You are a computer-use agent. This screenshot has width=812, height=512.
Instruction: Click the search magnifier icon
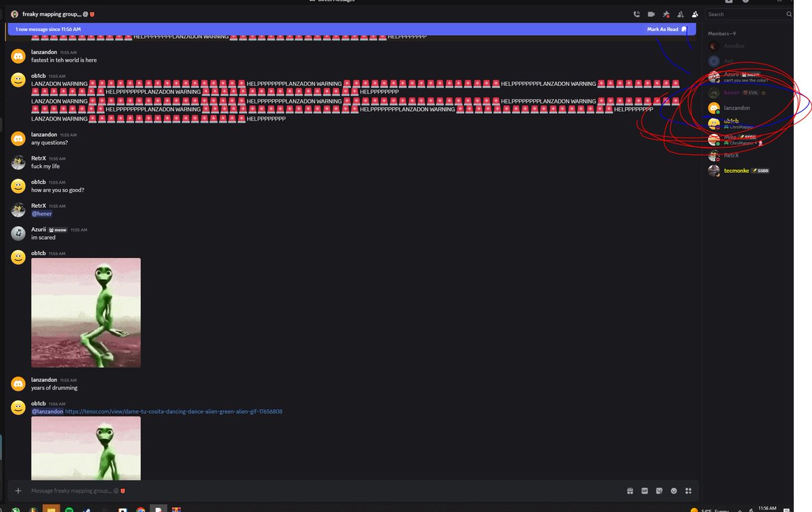tap(788, 14)
